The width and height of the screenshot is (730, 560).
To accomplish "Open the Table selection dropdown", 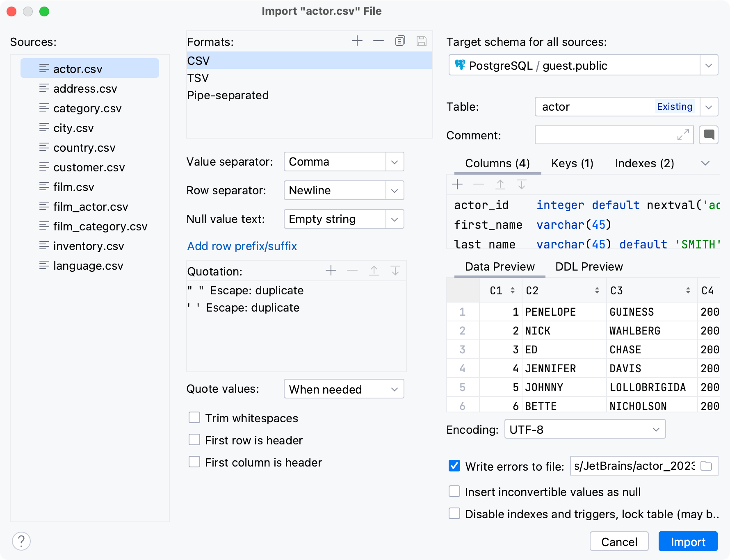I will click(709, 107).
